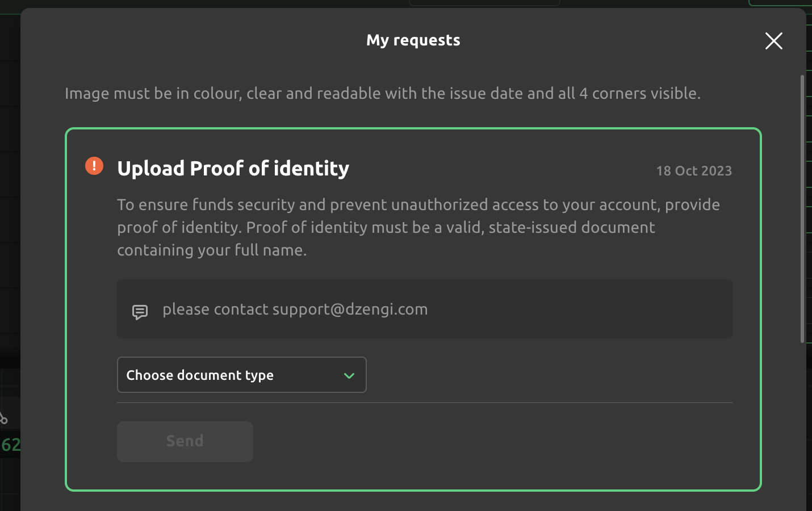Click the 18 Oct 2023 date label
The width and height of the screenshot is (812, 511).
pyautogui.click(x=694, y=170)
